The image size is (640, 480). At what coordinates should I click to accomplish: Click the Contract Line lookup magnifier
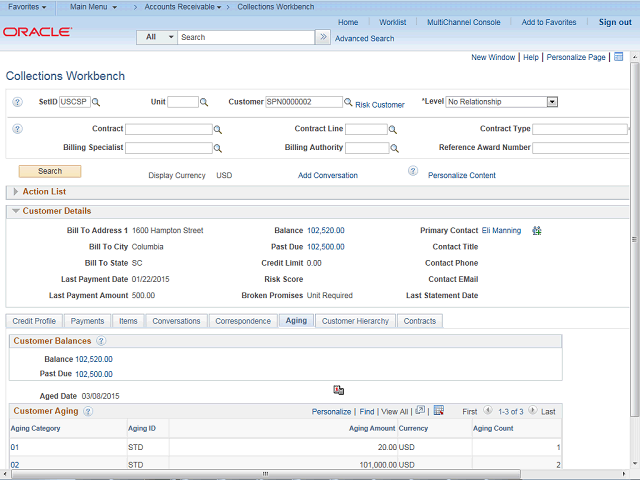pos(393,130)
